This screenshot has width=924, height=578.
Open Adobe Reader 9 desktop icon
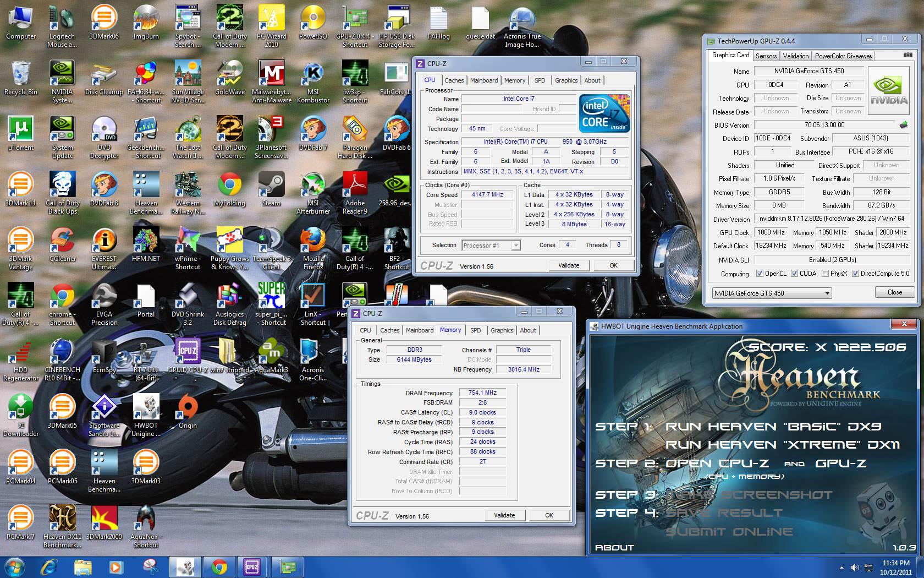click(x=355, y=193)
